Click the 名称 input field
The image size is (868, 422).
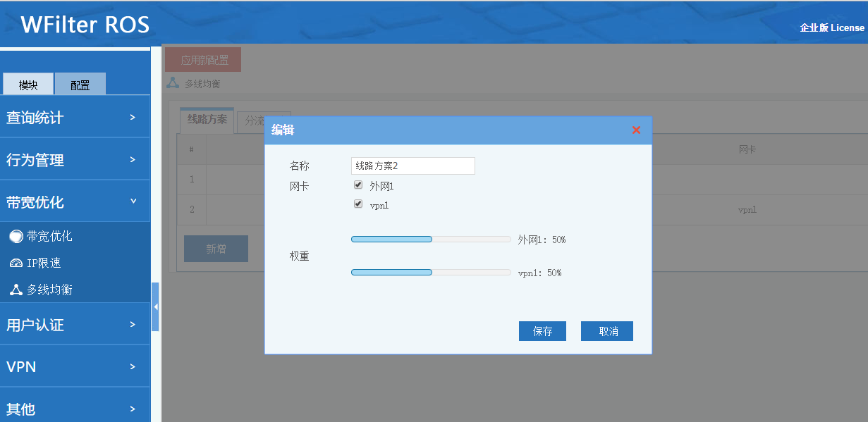point(412,166)
